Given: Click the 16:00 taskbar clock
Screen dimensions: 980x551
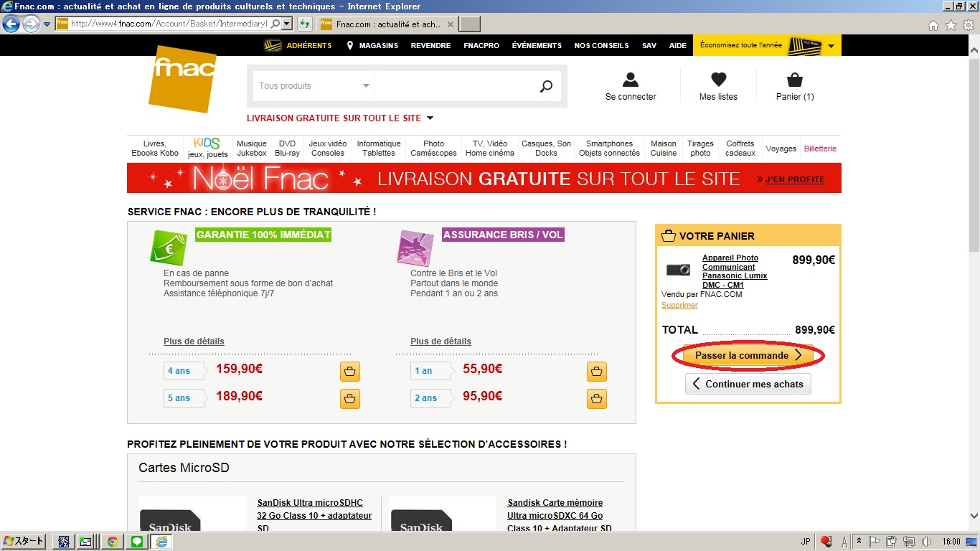Looking at the screenshot, I should (951, 542).
